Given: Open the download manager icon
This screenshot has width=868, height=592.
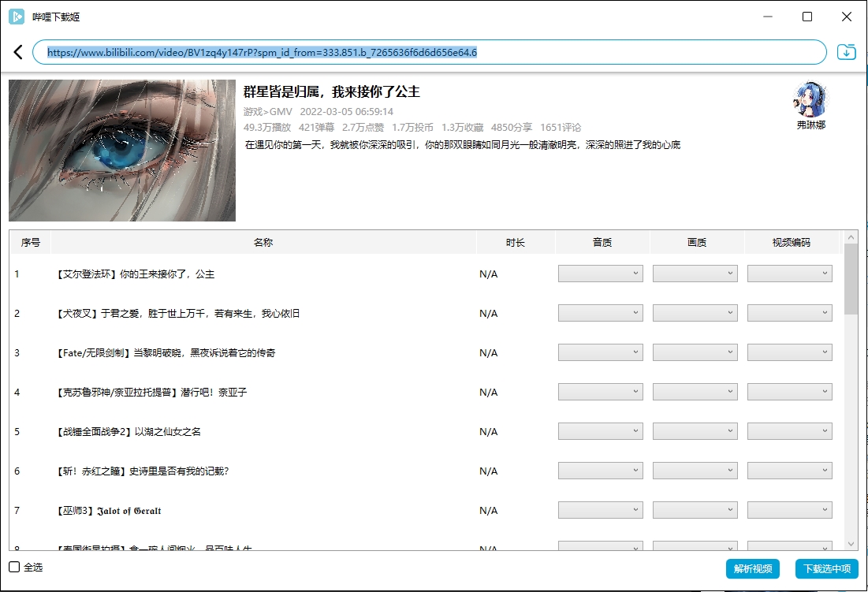Looking at the screenshot, I should tap(846, 52).
